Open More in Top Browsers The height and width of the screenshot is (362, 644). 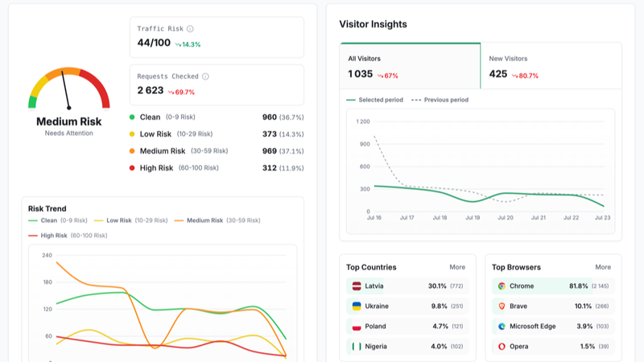click(603, 267)
